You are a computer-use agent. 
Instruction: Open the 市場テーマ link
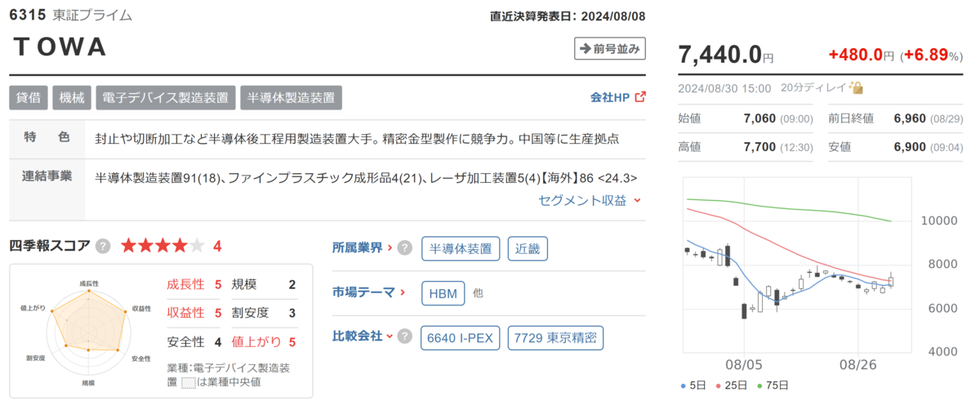[x=369, y=292]
